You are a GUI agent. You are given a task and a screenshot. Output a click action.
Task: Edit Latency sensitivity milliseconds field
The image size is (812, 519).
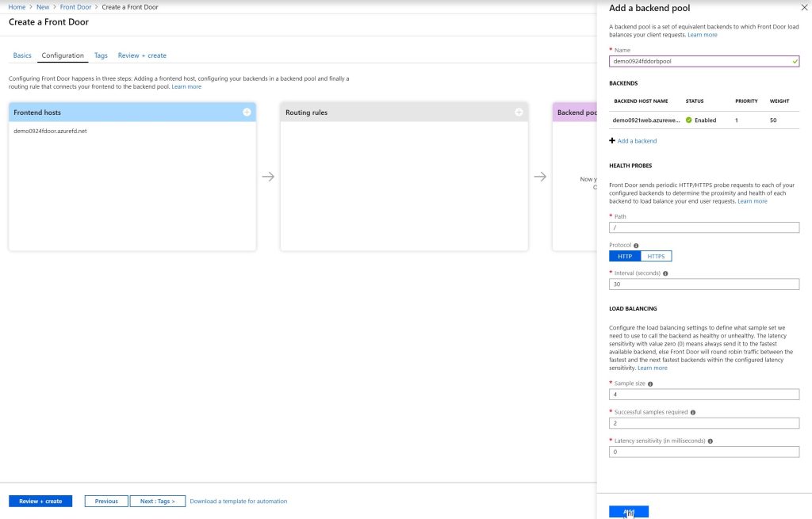coord(704,452)
